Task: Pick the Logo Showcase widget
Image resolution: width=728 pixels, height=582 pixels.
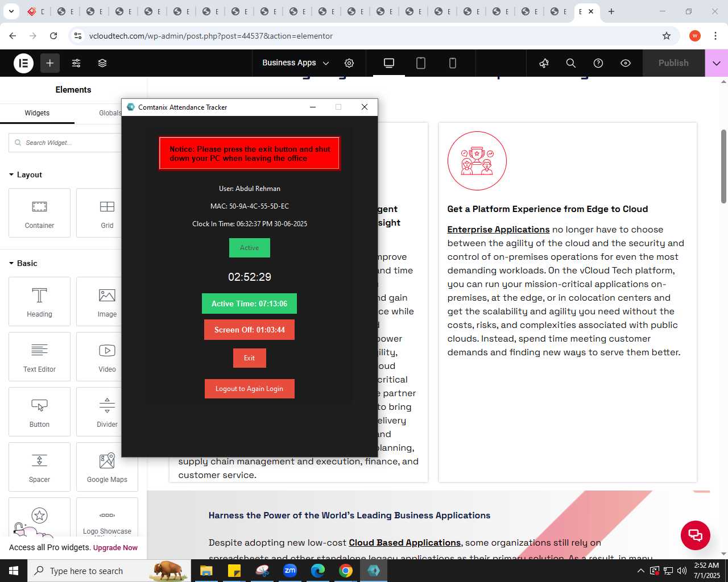Action: coord(107,518)
